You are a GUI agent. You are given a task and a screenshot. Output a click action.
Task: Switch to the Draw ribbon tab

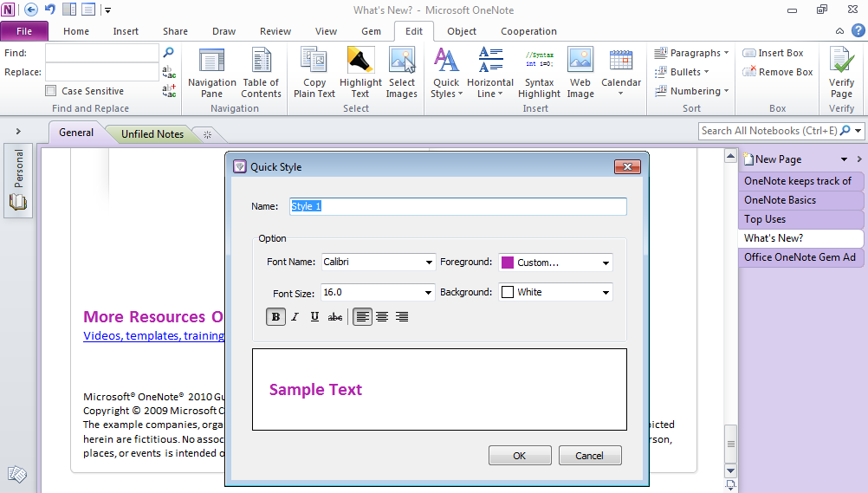tap(223, 31)
